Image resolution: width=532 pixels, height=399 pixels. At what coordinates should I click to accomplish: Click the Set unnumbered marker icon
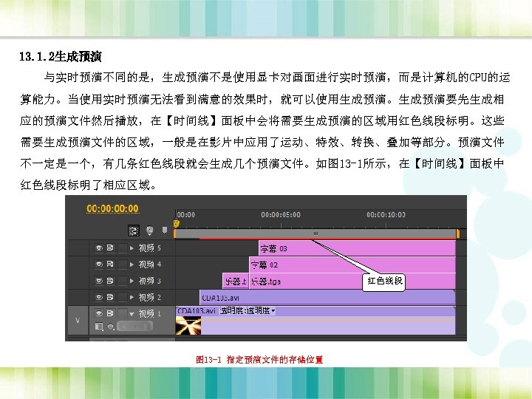point(165,231)
